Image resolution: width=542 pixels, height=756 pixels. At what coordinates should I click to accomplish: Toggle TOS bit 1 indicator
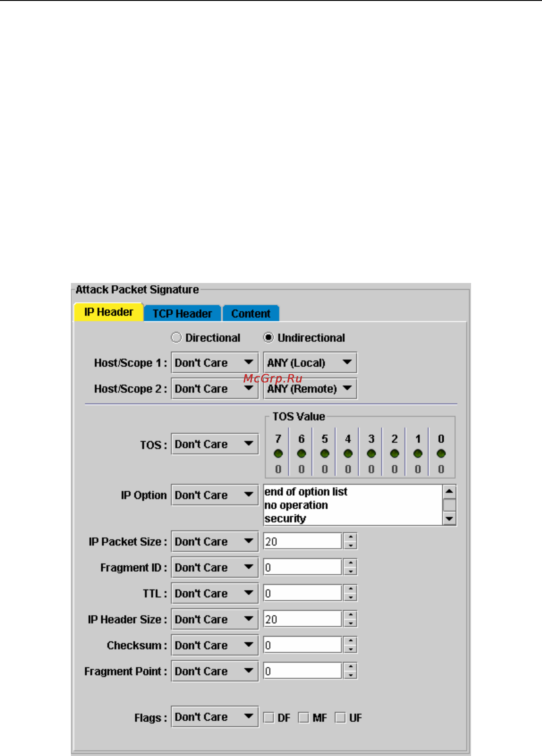[418, 454]
